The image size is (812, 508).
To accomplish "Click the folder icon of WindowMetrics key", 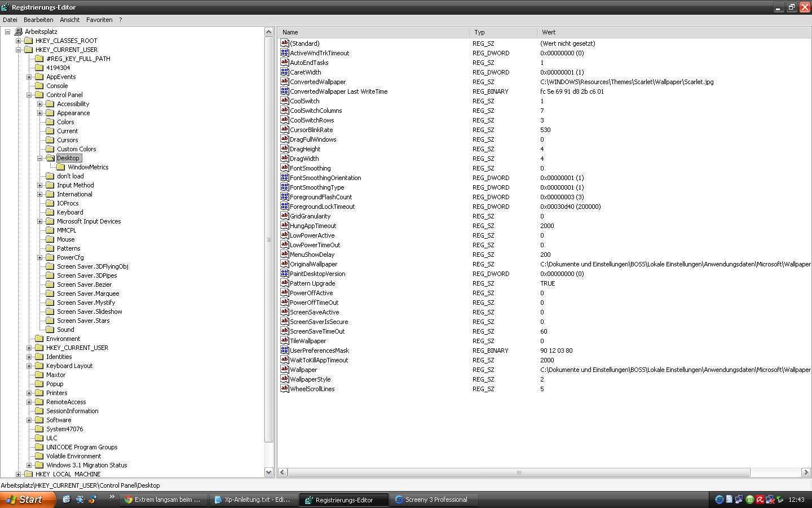I will [x=61, y=167].
